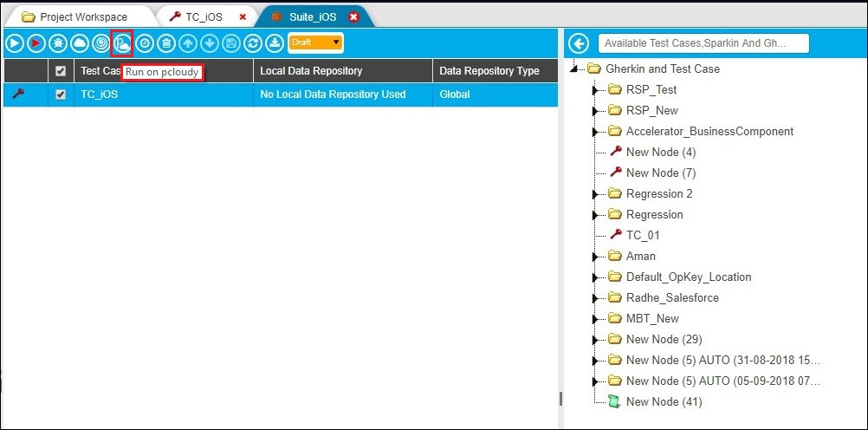Click the Gherkin and Test Case folder icon
The image size is (868, 430).
coord(594,68)
